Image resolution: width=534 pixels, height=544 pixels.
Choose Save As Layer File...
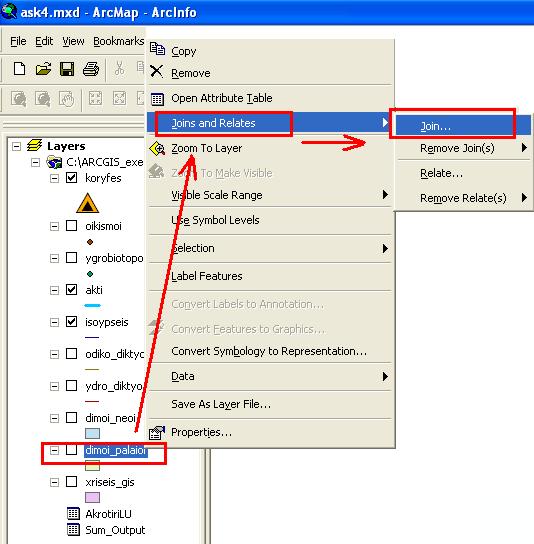[x=270, y=404]
